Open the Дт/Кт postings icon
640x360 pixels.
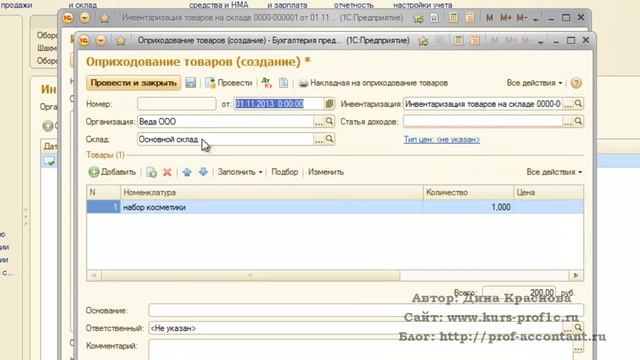[267, 83]
